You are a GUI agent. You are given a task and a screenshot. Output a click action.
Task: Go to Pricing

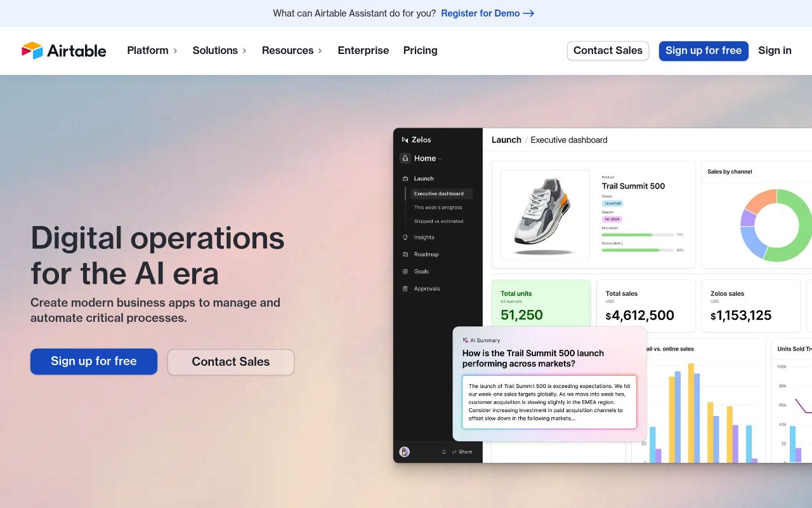pyautogui.click(x=421, y=50)
